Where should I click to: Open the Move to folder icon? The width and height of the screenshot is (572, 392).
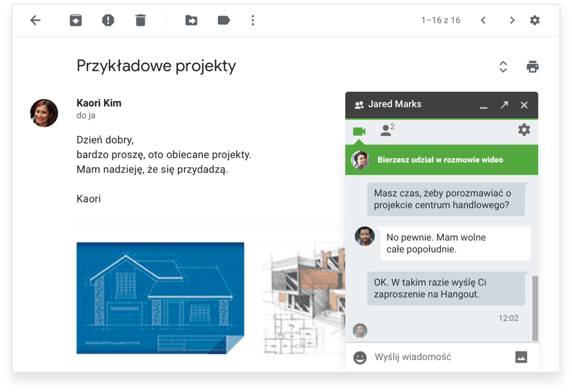click(x=192, y=21)
